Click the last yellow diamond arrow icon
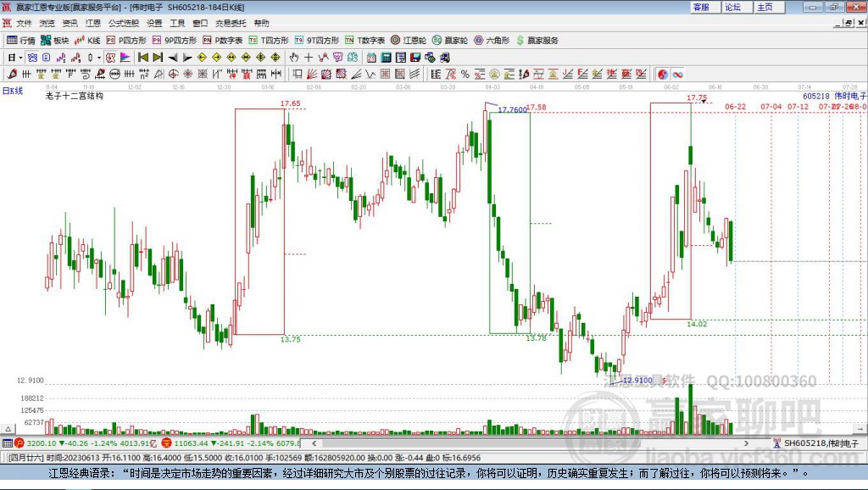868x490 pixels. tap(275, 58)
